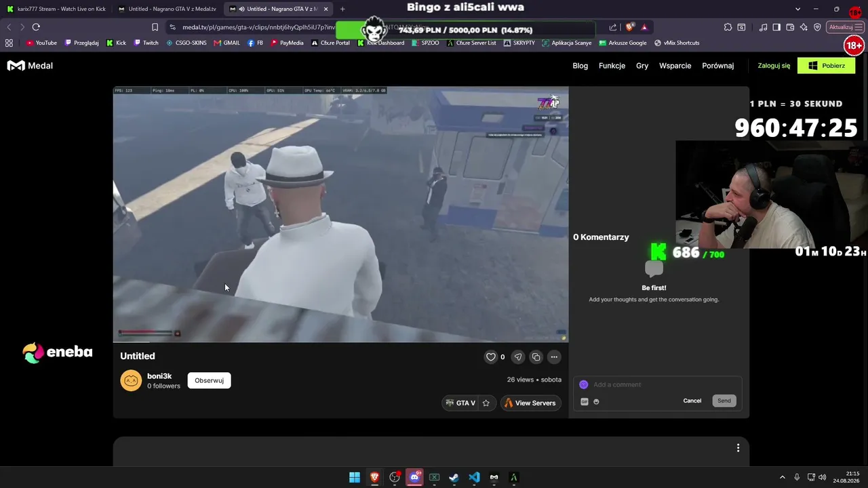This screenshot has width=868, height=488.
Task: Like the clip with the heart icon
Action: point(490,357)
